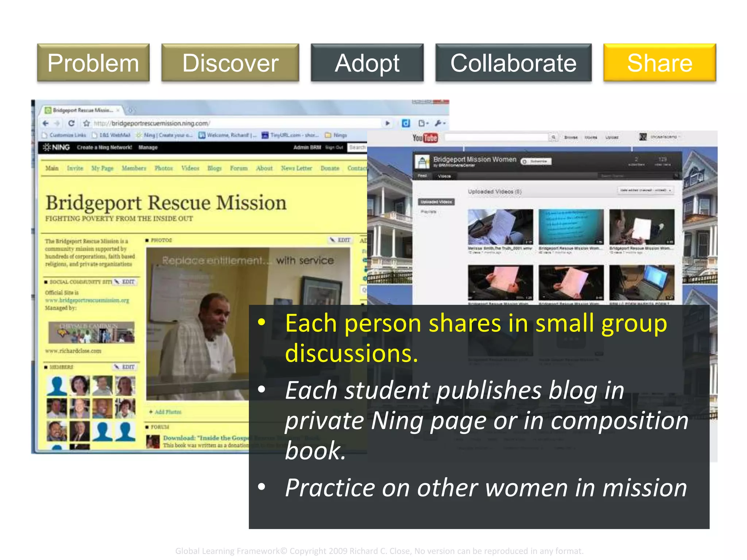Click the first blue silhouette member avatar
The image size is (747, 560).
click(57, 386)
